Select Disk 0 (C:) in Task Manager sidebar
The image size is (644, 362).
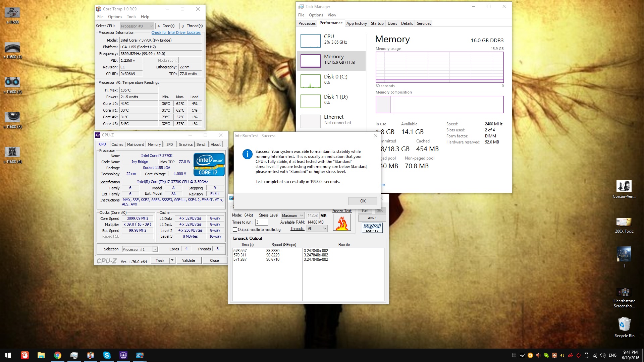(331, 81)
